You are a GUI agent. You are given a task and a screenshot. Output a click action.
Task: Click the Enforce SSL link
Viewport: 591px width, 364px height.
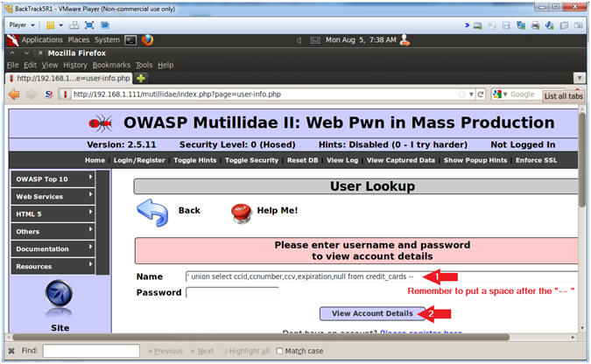pyautogui.click(x=537, y=160)
